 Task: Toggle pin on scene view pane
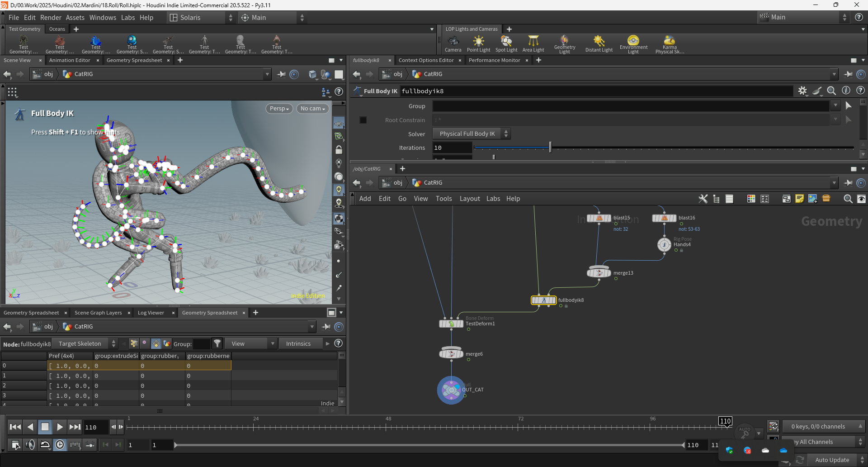pyautogui.click(x=281, y=74)
